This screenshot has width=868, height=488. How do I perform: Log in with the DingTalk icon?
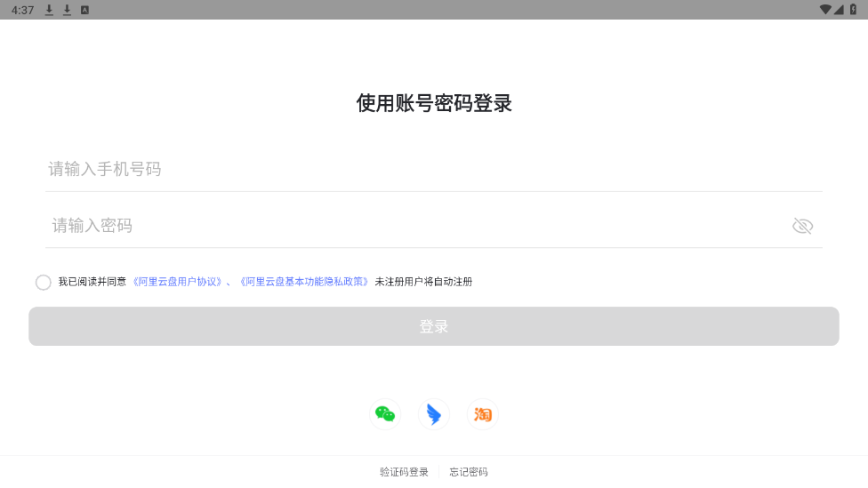coord(433,414)
